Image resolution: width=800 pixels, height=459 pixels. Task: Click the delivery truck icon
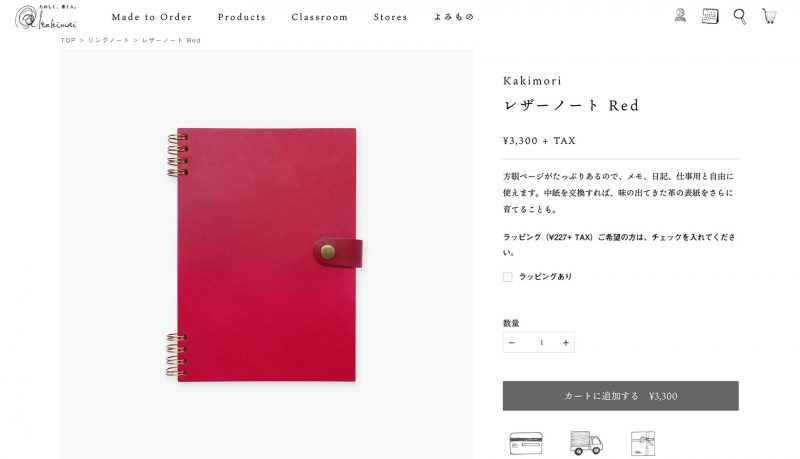[586, 443]
